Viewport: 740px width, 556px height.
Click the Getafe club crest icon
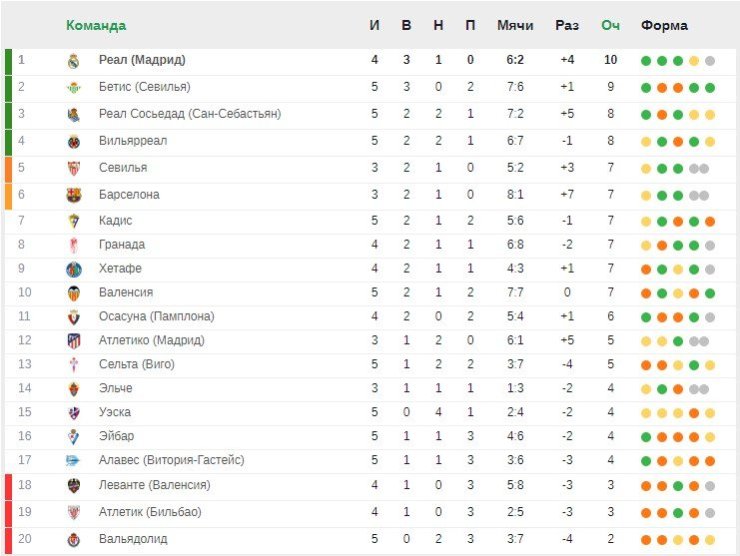coord(74,270)
